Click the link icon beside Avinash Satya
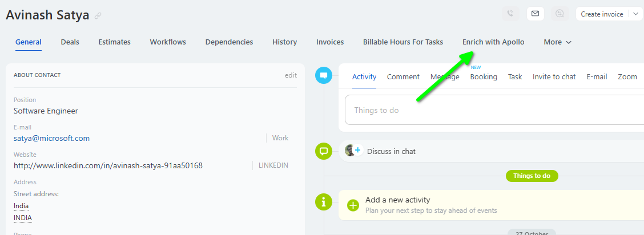Viewport: 644px width, 235px height. click(x=98, y=16)
